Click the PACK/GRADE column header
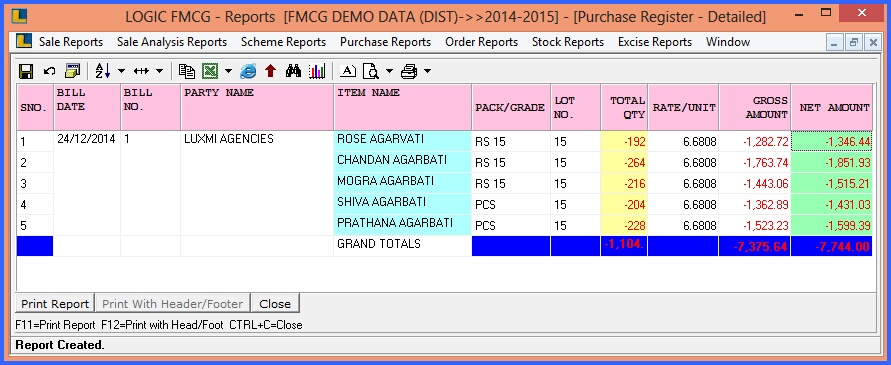 [x=511, y=107]
